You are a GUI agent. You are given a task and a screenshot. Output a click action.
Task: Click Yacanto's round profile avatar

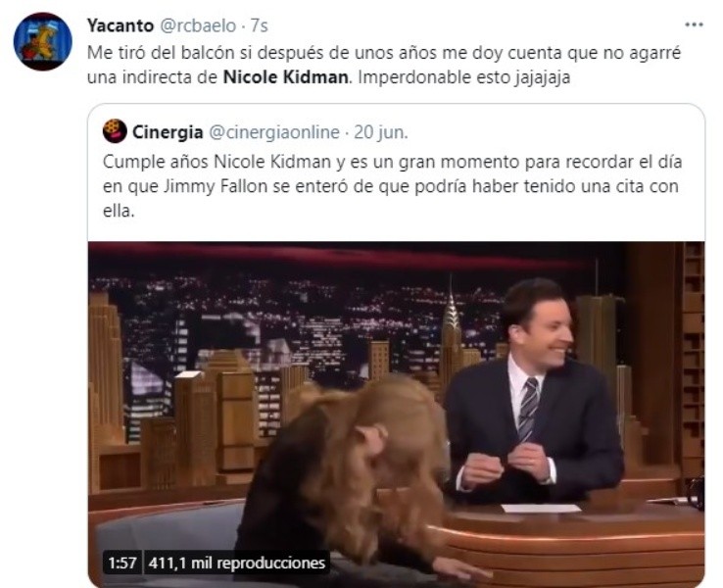43,41
